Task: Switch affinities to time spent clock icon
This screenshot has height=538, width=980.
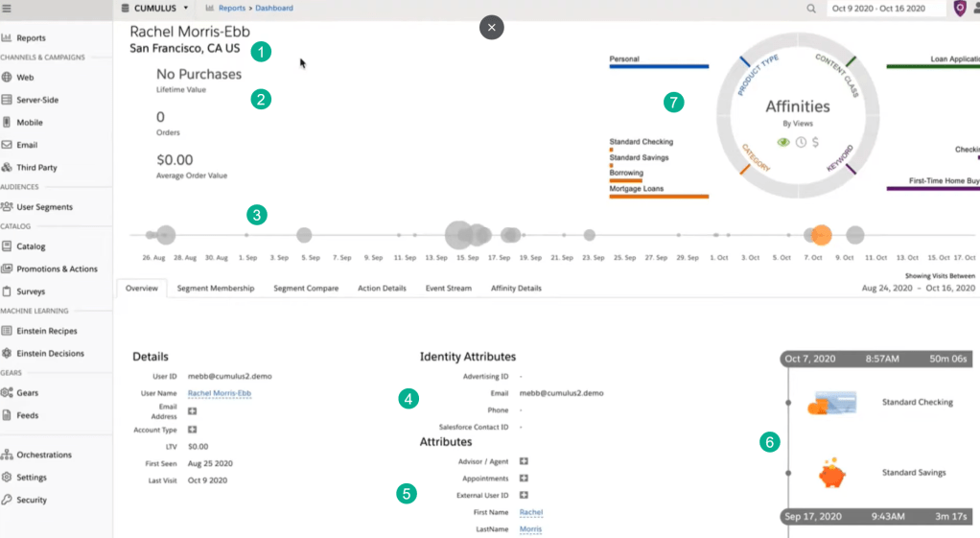Action: point(800,142)
